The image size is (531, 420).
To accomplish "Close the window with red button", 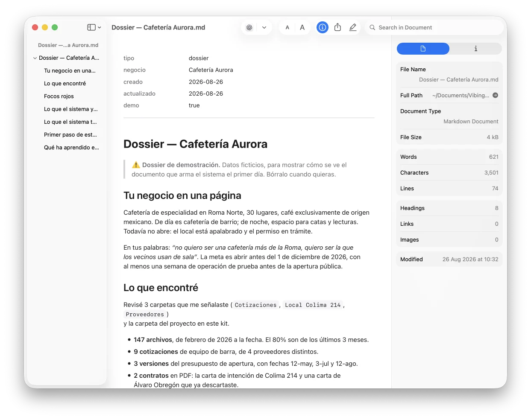I will 35,27.
